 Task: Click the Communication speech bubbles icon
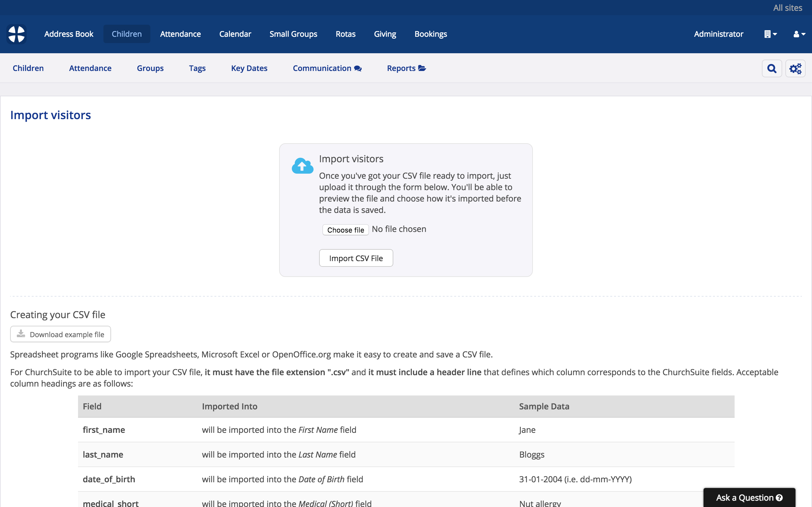coord(358,68)
